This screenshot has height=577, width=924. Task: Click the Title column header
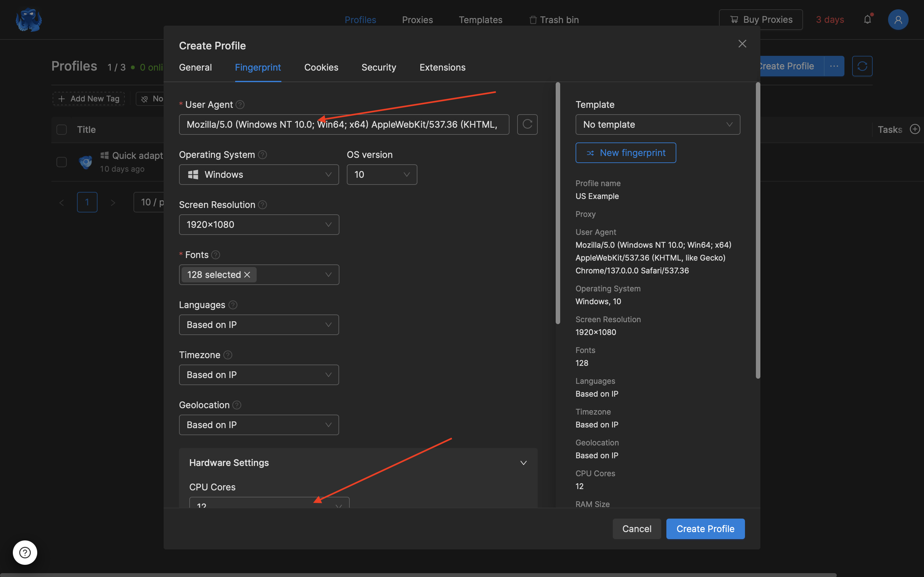click(x=86, y=130)
